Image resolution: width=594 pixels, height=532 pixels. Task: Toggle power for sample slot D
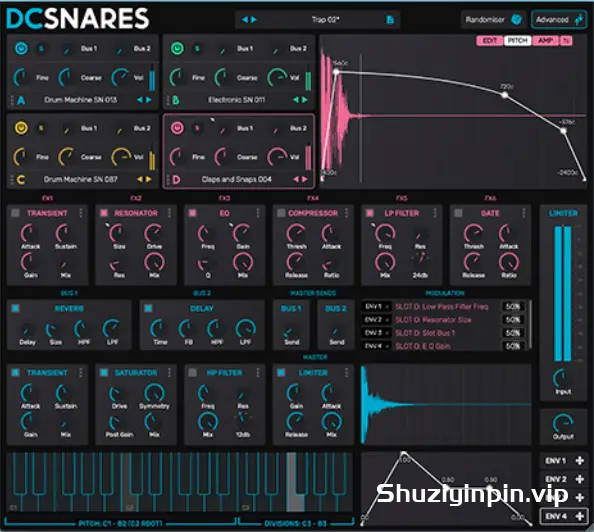pyautogui.click(x=177, y=128)
